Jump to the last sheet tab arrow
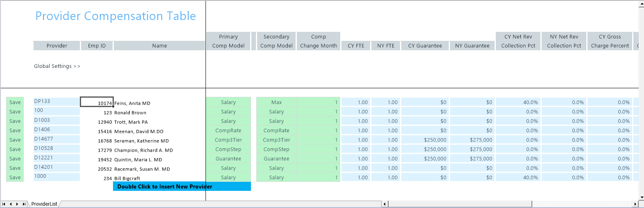644x208 pixels. click(x=24, y=204)
